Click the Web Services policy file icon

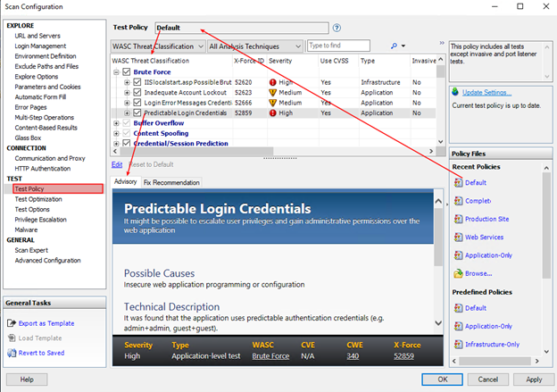pyautogui.click(x=458, y=238)
